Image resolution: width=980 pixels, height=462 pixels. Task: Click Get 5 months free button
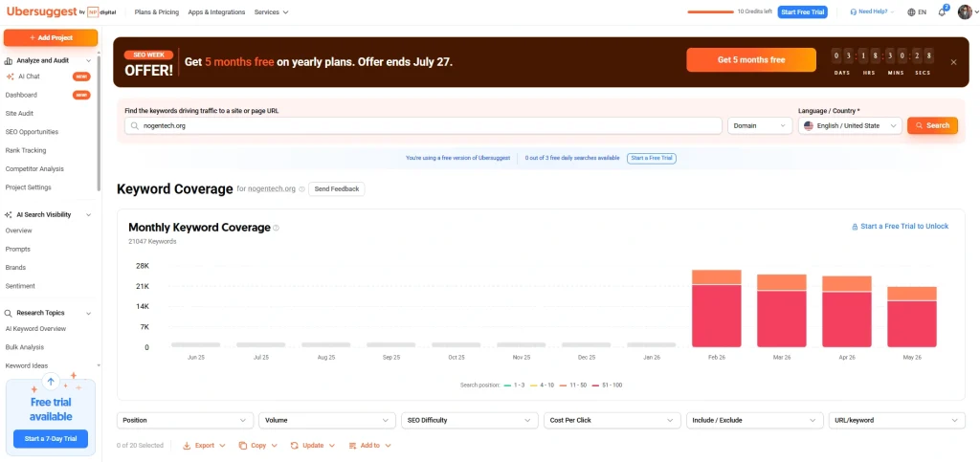point(751,60)
